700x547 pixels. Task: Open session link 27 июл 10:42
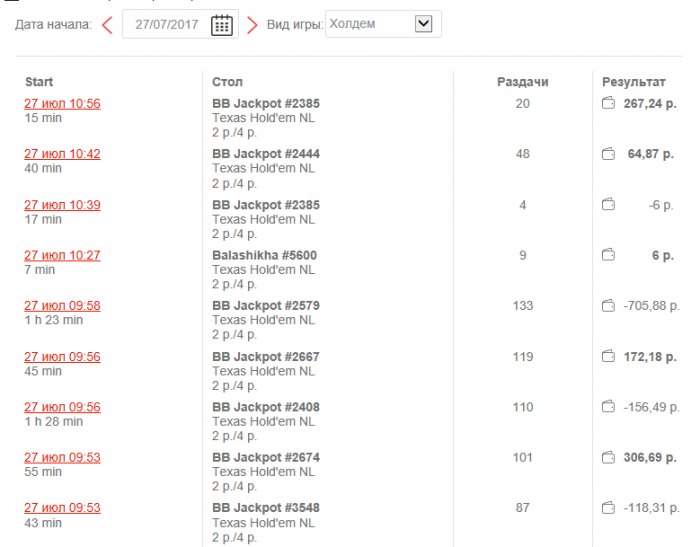(62, 154)
